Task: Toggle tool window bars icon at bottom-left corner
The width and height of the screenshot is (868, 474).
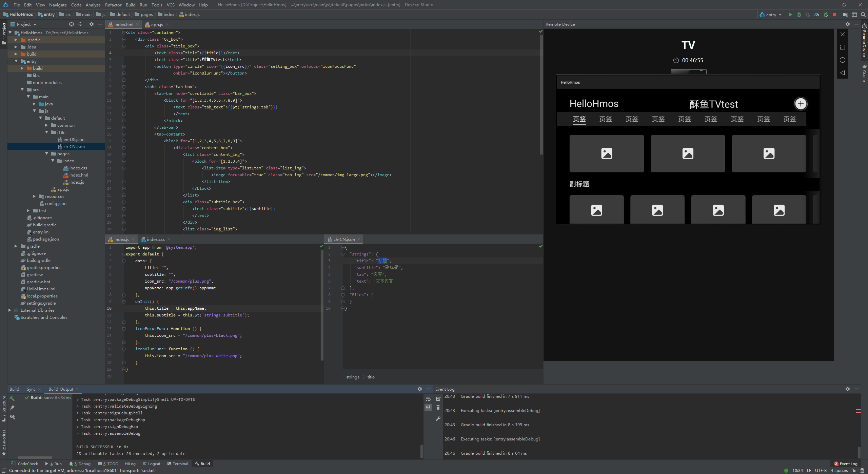Action: pyautogui.click(x=4, y=470)
